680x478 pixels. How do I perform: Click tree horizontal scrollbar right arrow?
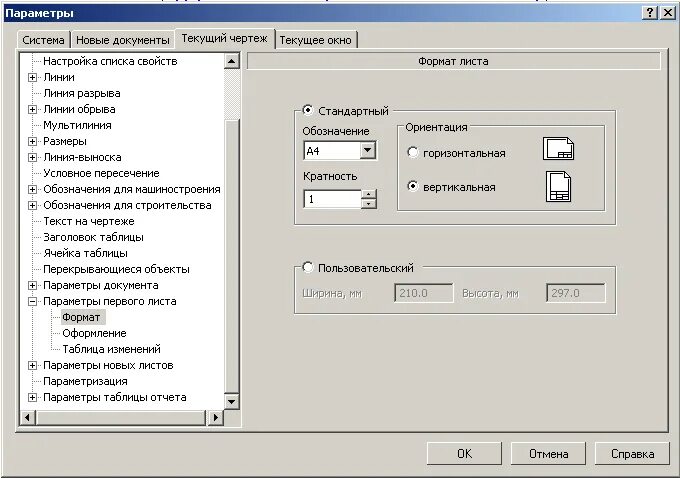click(216, 417)
